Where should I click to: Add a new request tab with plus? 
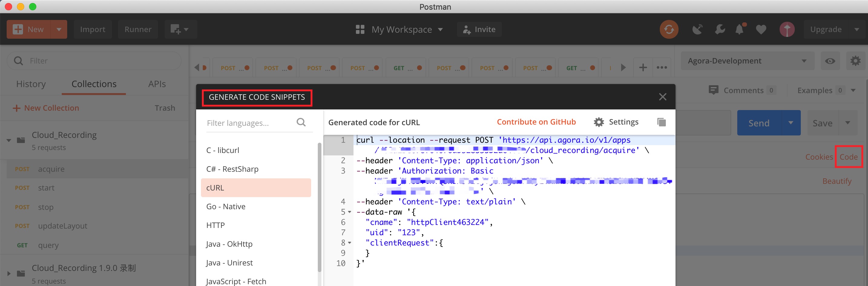[643, 68]
